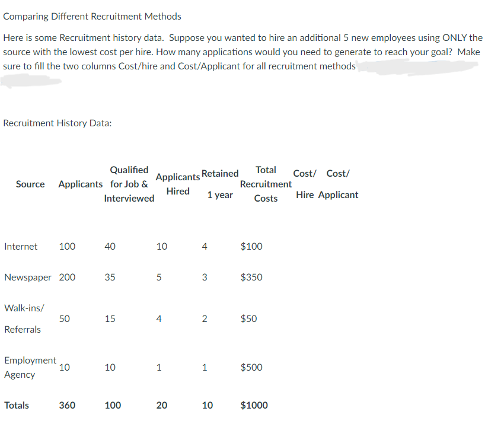Select the $500 Employment Agency cost cell
The height and width of the screenshot is (424, 504).
pyautogui.click(x=251, y=367)
